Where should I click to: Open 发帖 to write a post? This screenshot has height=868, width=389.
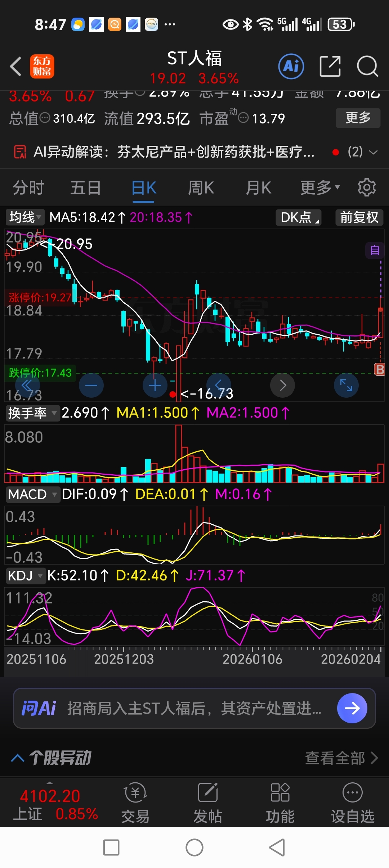click(208, 803)
